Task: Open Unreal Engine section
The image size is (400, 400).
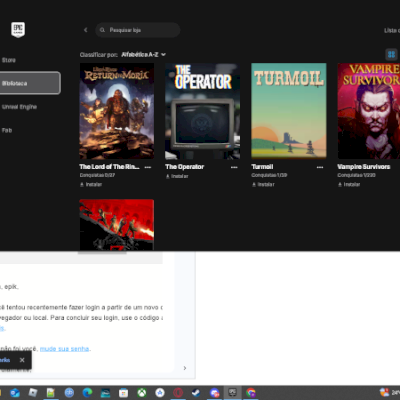Action: pos(19,107)
